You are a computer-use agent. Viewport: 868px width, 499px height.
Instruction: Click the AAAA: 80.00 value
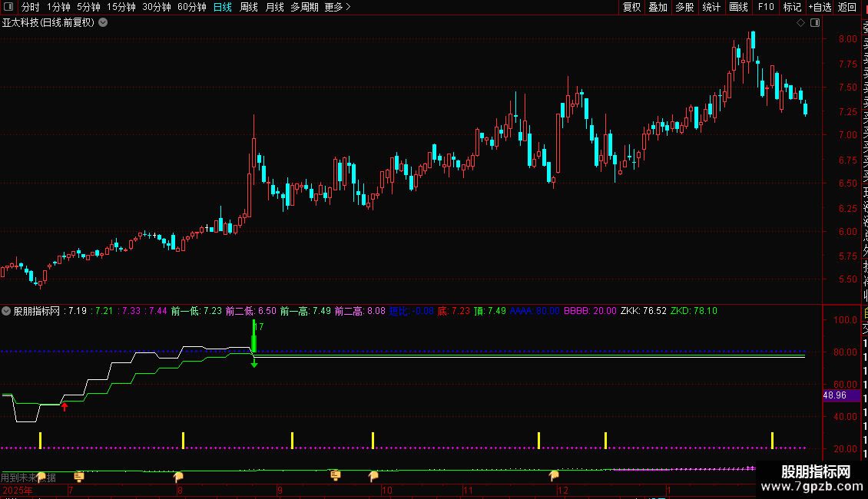pos(535,311)
